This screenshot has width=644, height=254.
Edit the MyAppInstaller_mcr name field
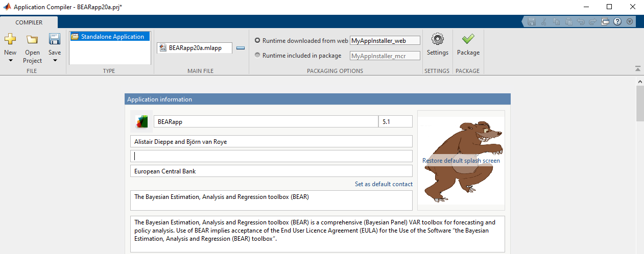[x=385, y=56]
